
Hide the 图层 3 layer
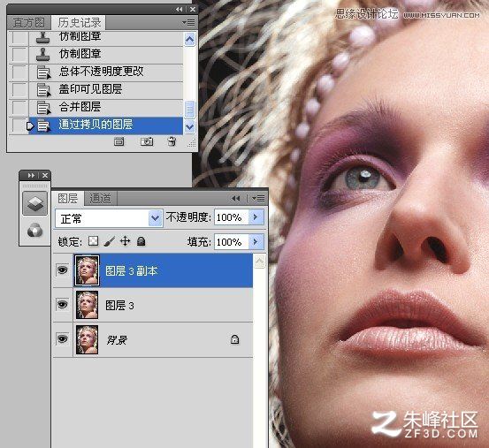63,304
